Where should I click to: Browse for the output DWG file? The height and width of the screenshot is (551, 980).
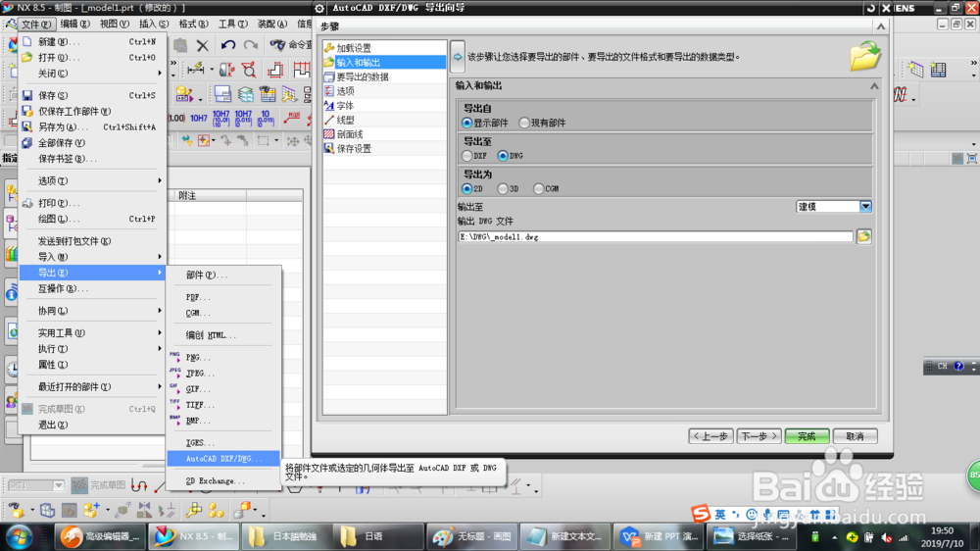[x=863, y=236]
